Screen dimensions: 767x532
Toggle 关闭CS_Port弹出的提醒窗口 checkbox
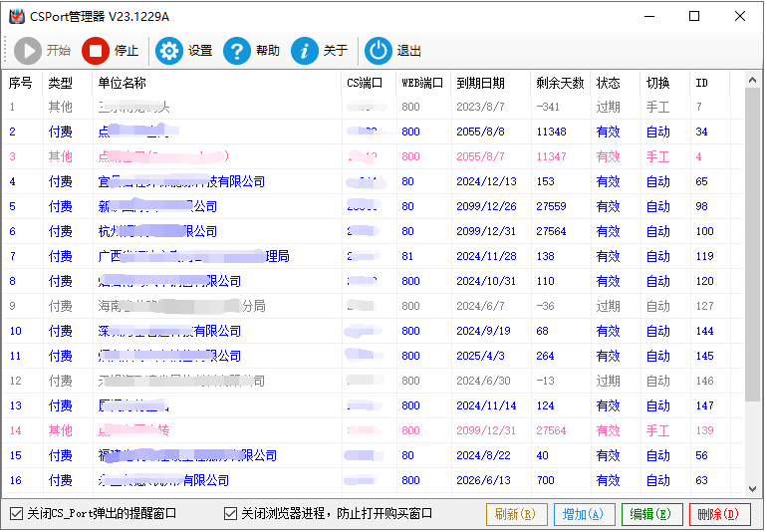(x=16, y=514)
